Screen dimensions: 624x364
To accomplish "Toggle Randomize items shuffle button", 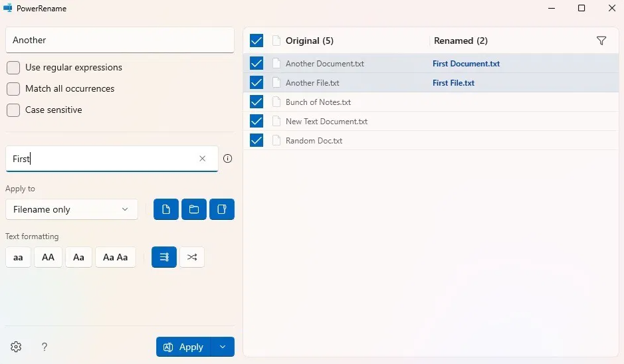I will [x=192, y=257].
